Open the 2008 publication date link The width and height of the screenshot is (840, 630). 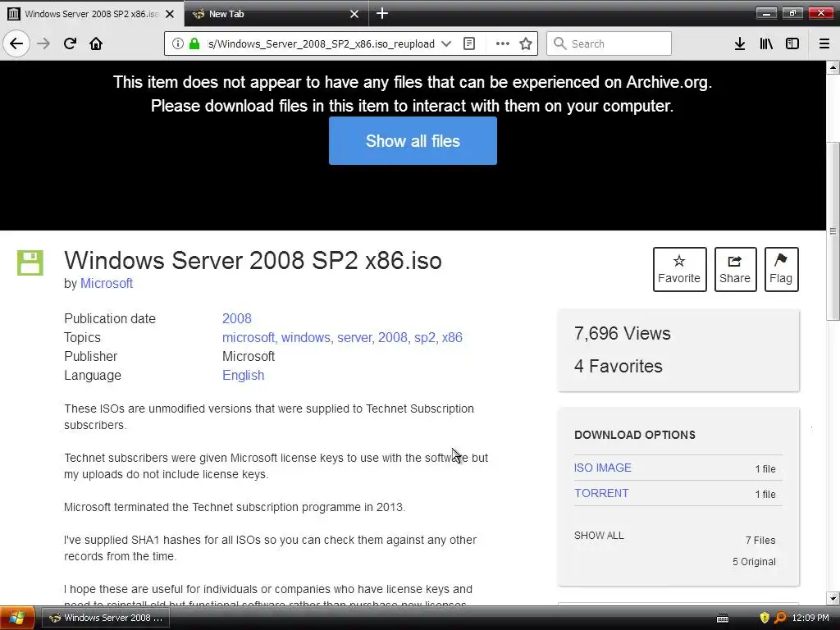click(x=237, y=318)
